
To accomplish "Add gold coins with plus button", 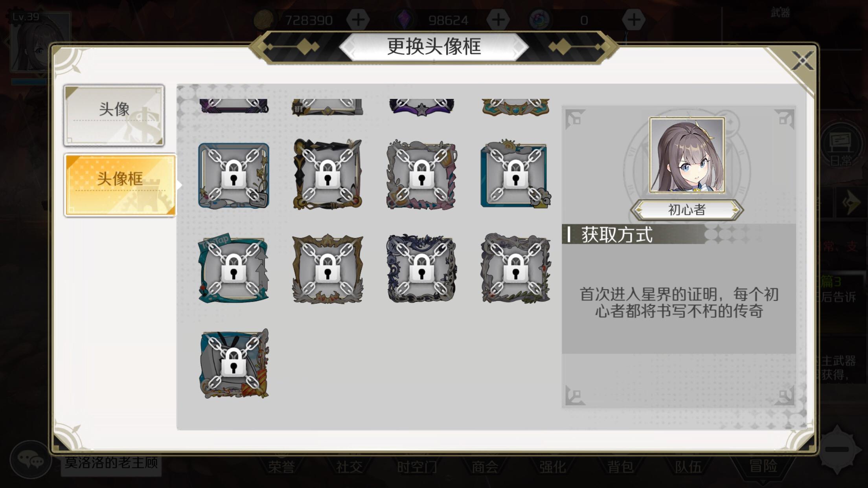I will click(x=358, y=20).
